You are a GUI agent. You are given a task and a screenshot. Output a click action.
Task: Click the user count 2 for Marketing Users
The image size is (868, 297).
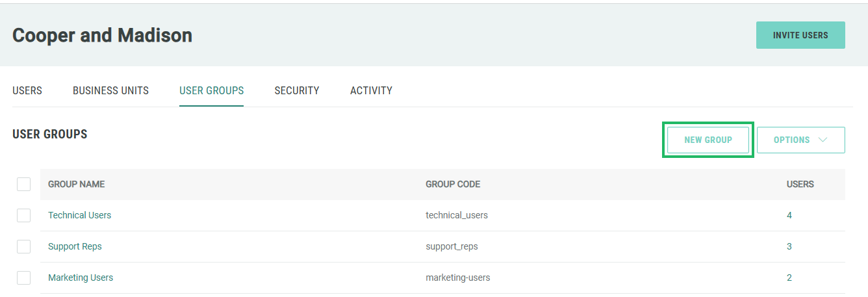pos(789,278)
